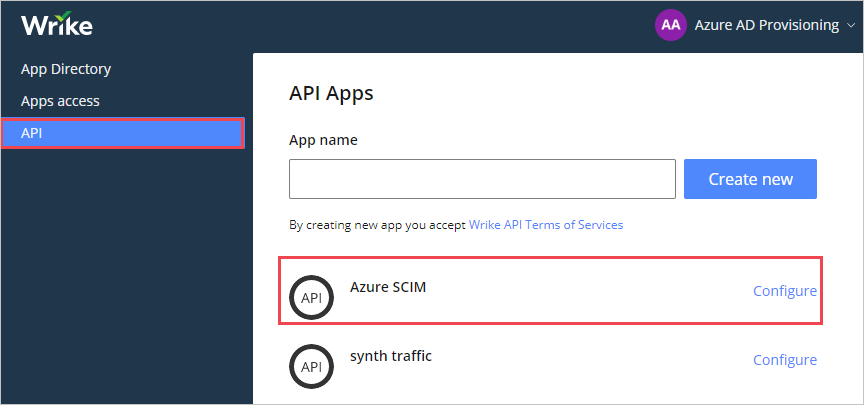Click the Azure SCIM API icon
Viewport: 864px width, 405px height.
click(311, 298)
